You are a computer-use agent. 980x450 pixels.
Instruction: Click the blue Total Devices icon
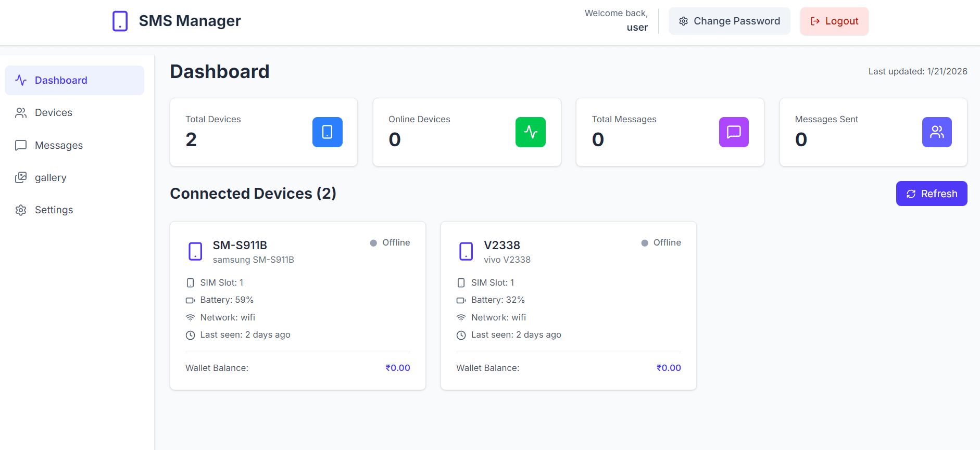pos(327,132)
